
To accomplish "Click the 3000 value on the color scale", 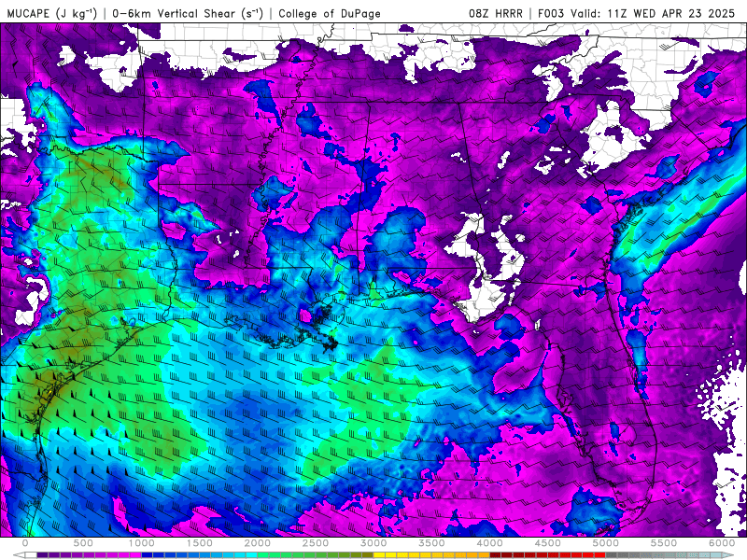I will tap(374, 543).
